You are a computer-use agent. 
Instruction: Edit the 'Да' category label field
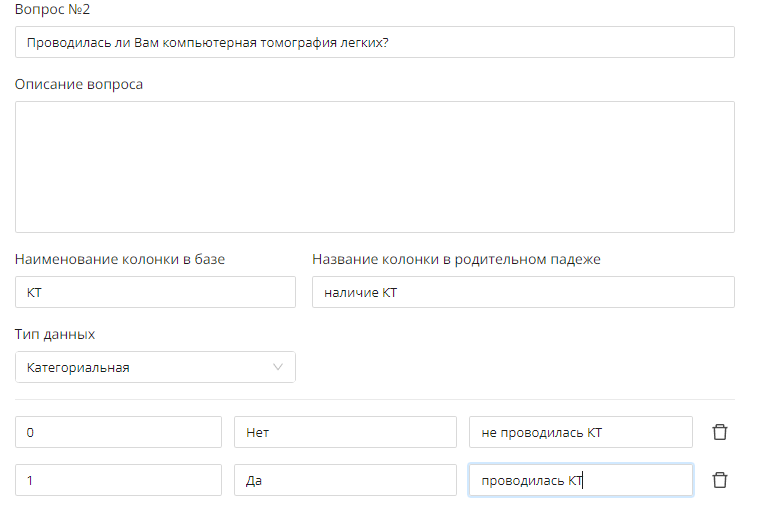345,480
